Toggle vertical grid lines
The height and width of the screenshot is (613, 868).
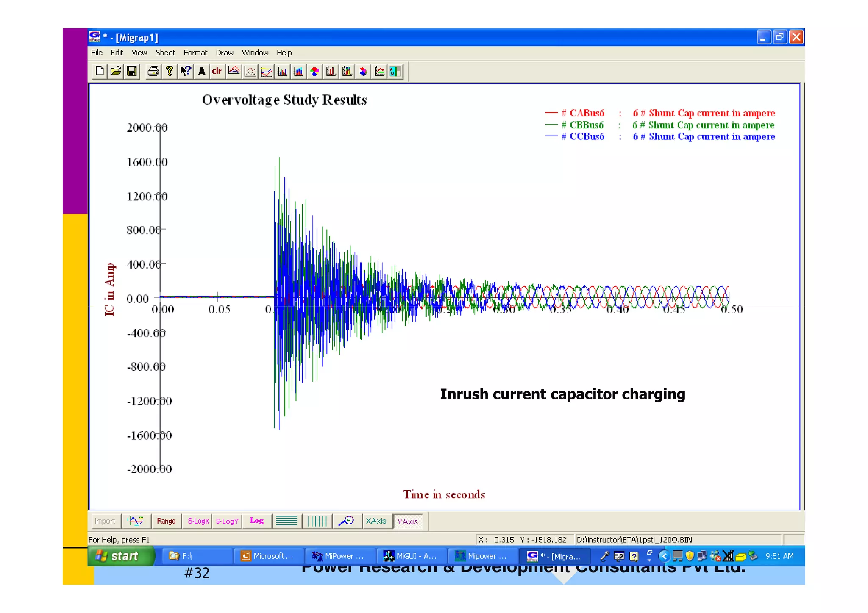pyautogui.click(x=317, y=521)
